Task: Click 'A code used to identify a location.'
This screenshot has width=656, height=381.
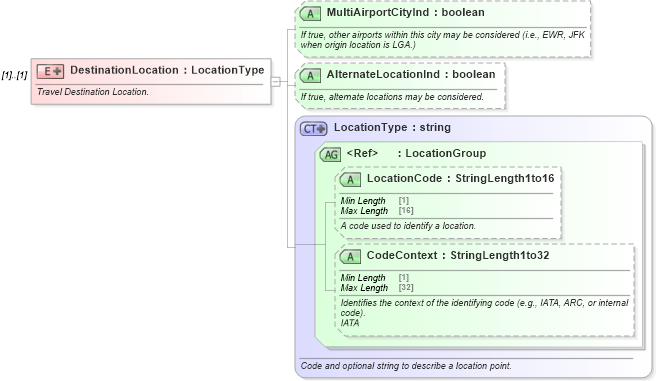Action: [408, 226]
